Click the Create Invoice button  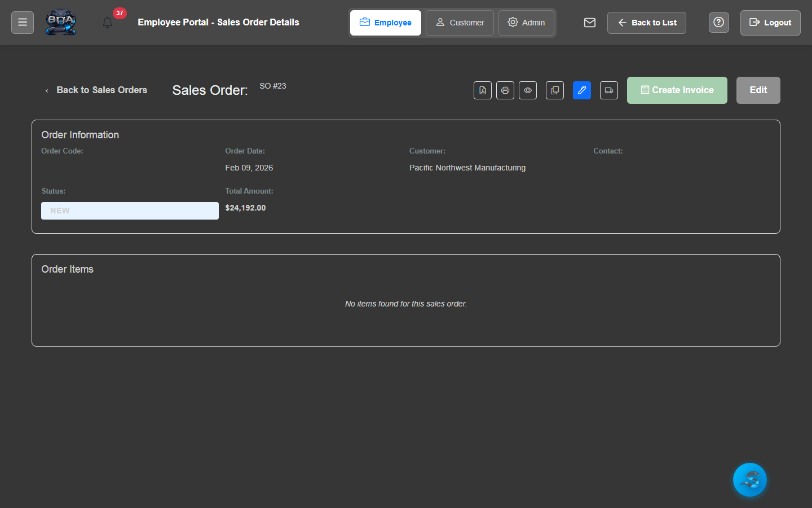(677, 90)
